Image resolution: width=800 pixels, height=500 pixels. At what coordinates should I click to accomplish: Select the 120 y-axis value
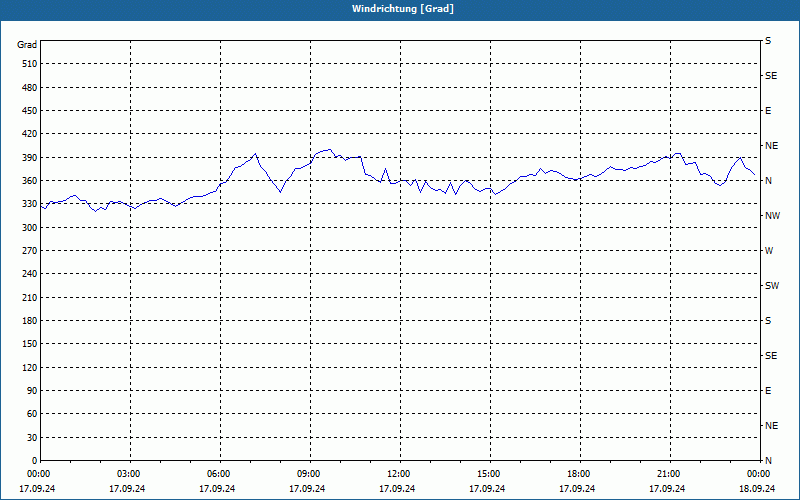point(30,367)
